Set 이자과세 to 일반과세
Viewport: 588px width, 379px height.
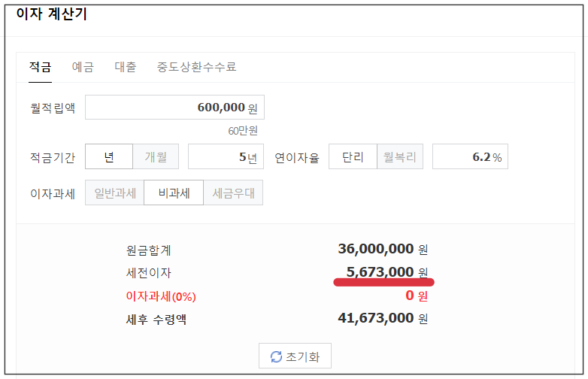tap(115, 193)
